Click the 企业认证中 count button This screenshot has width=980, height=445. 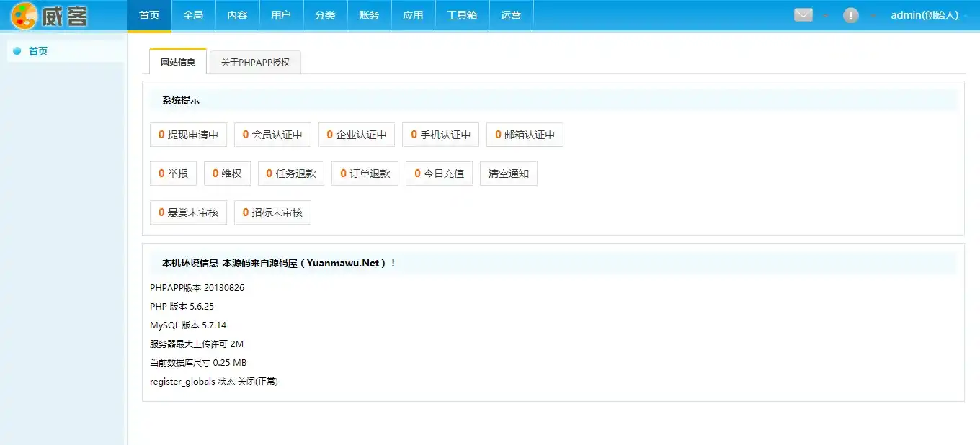click(357, 135)
